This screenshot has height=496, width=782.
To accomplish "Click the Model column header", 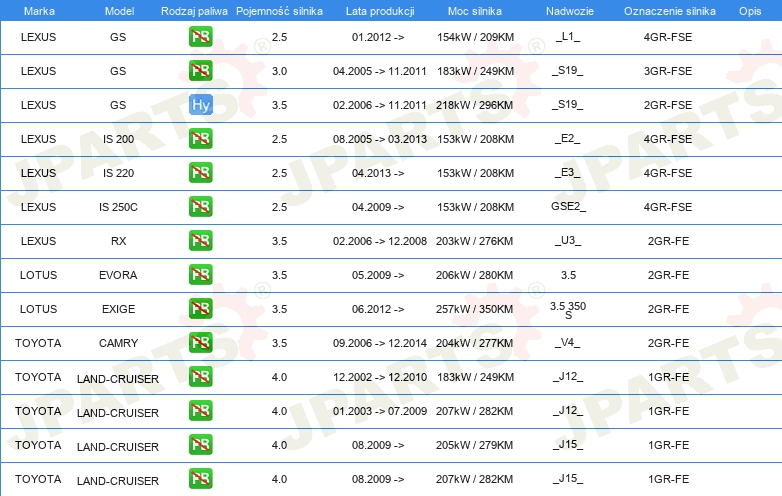I will (118, 10).
